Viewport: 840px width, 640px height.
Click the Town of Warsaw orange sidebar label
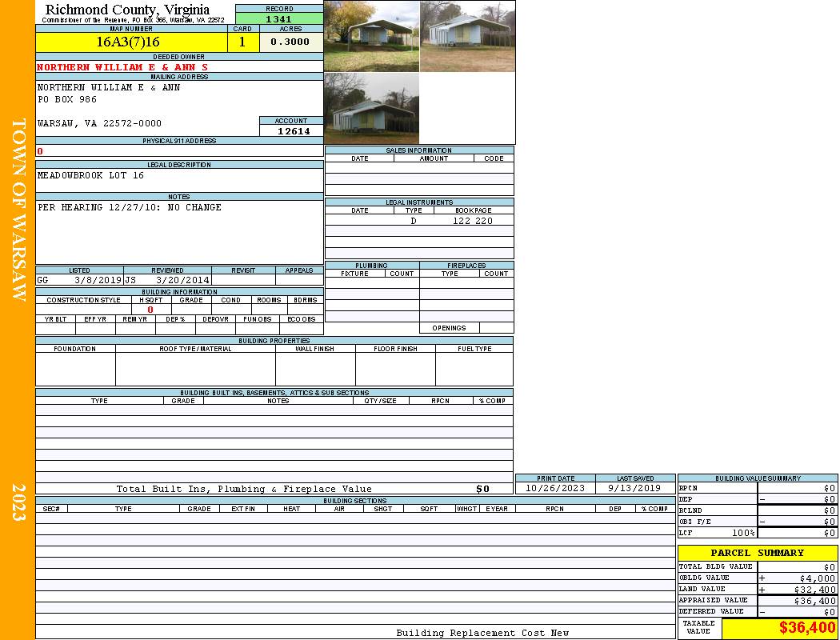[x=18, y=210]
